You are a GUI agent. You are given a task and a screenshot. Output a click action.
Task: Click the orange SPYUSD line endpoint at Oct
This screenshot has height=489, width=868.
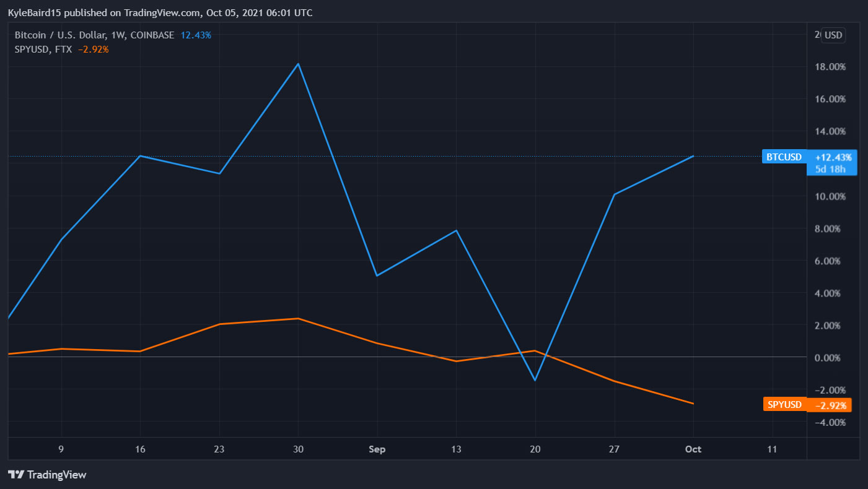[693, 404]
